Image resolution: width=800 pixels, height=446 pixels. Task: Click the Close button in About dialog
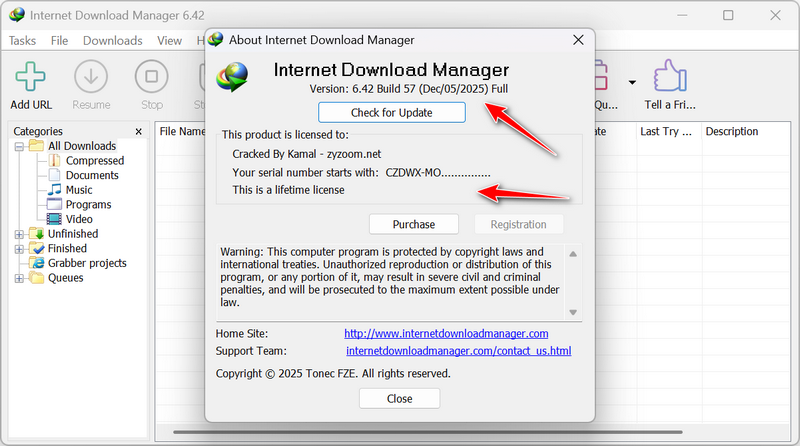coord(399,398)
